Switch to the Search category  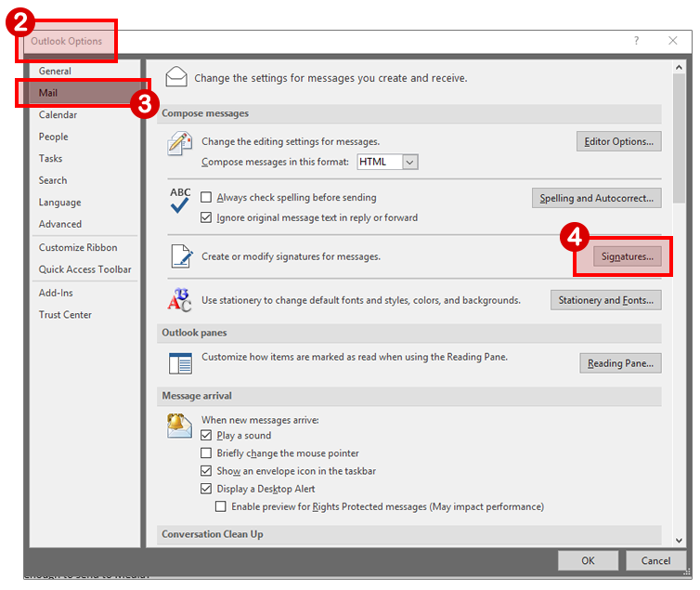[x=84, y=180]
